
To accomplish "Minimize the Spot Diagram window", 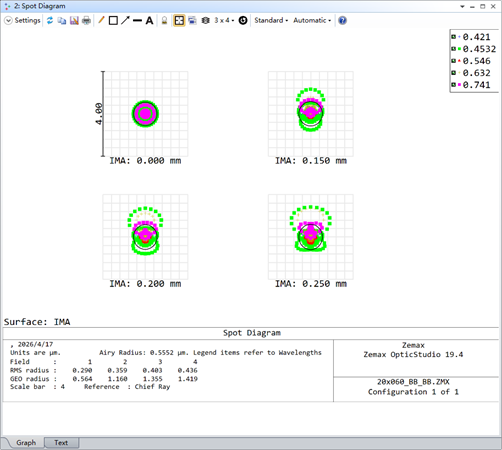I will (x=472, y=6).
